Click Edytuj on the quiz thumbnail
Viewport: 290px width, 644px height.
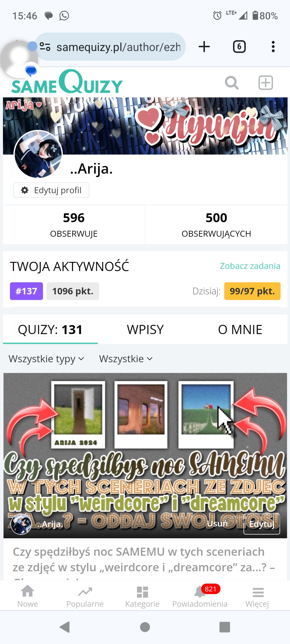(262, 524)
